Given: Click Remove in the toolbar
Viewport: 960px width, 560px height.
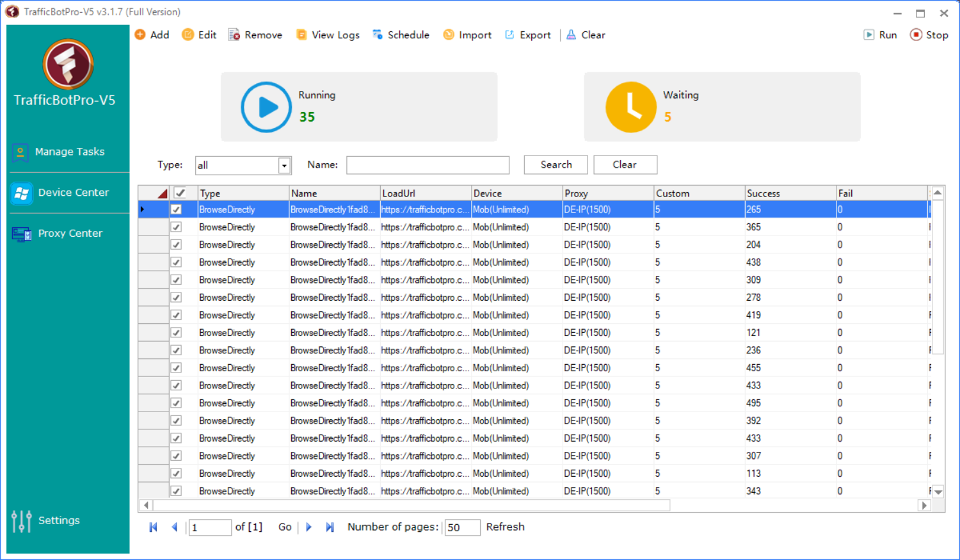Looking at the screenshot, I should click(255, 35).
